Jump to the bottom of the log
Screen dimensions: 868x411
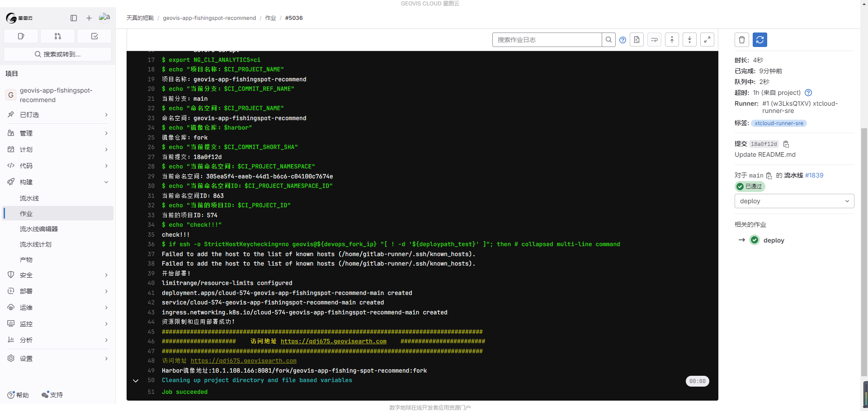coord(689,40)
